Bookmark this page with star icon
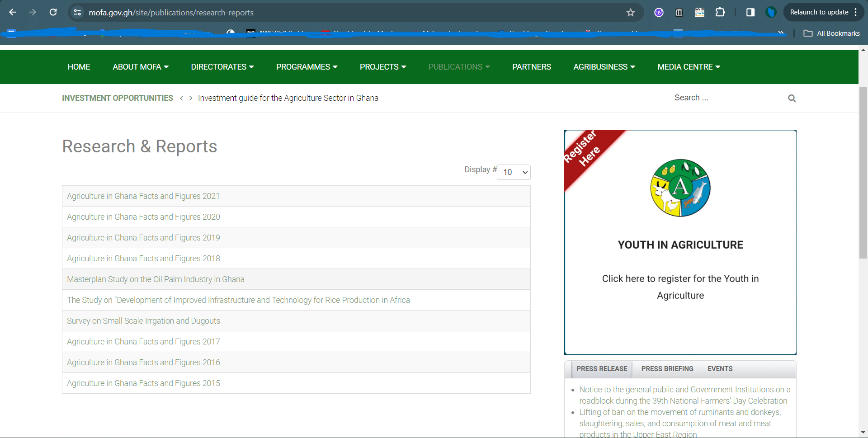This screenshot has height=438, width=868. [x=631, y=13]
